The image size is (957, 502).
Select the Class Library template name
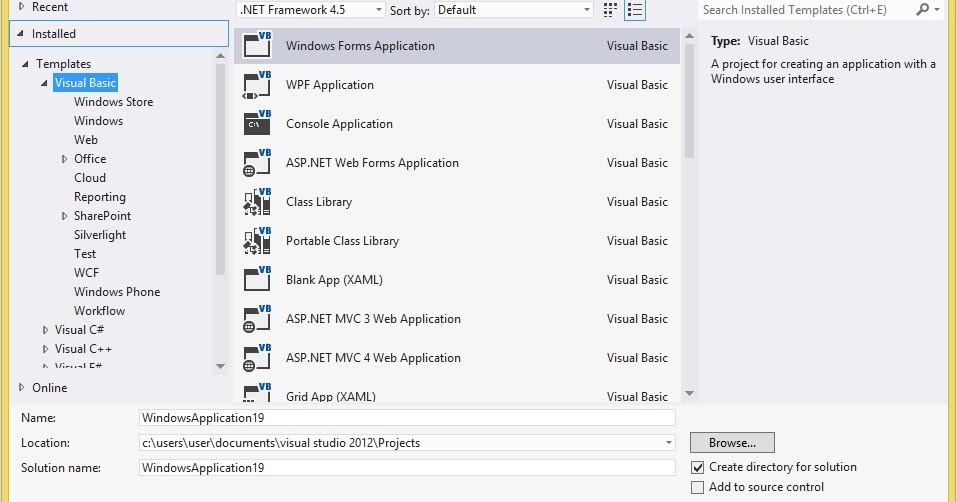pos(319,202)
